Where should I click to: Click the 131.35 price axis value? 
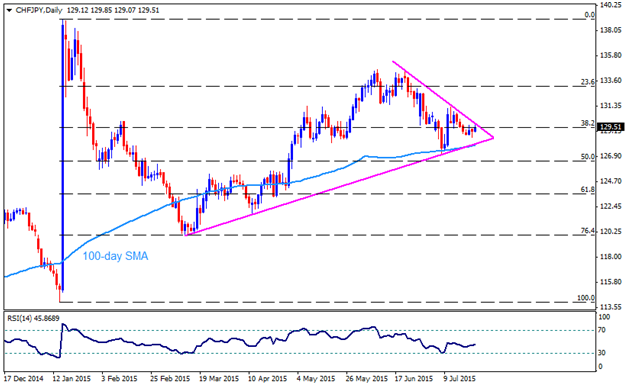[611, 106]
